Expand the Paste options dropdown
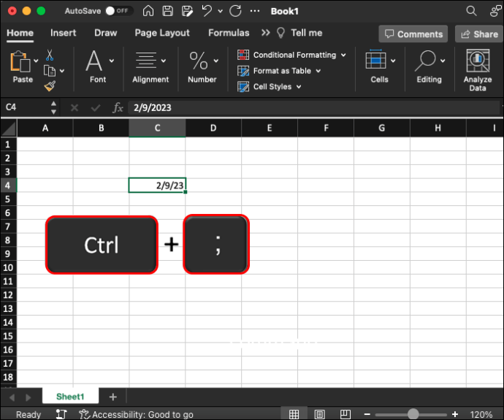Image resolution: width=504 pixels, height=420 pixels. 36,61
